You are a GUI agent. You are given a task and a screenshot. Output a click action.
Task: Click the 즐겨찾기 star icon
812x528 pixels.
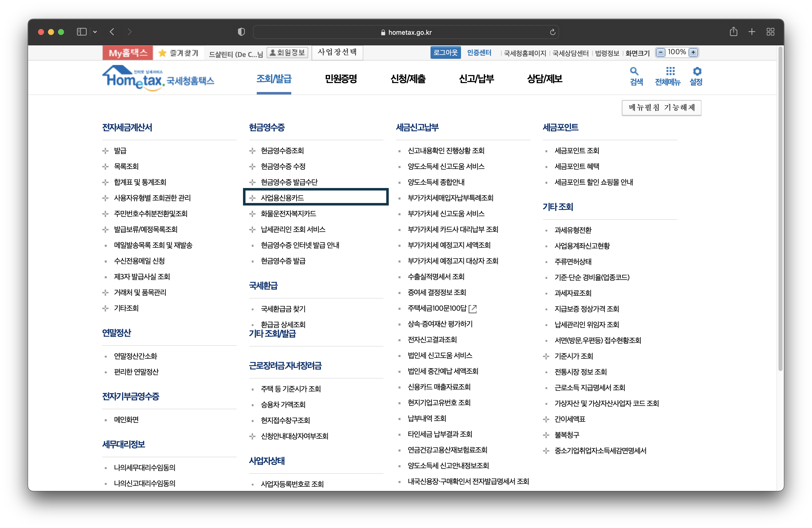point(163,52)
